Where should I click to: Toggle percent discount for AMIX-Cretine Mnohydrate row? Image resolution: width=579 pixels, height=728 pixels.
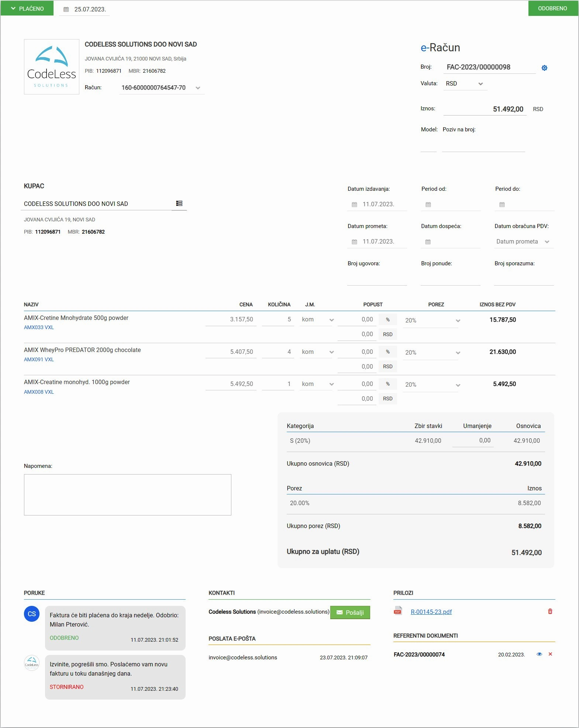(x=388, y=320)
